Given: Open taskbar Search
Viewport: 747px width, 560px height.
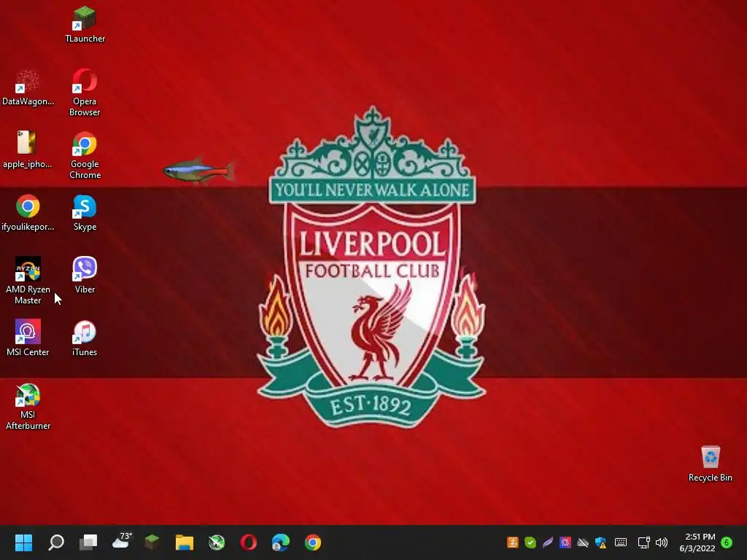Looking at the screenshot, I should point(56,542).
